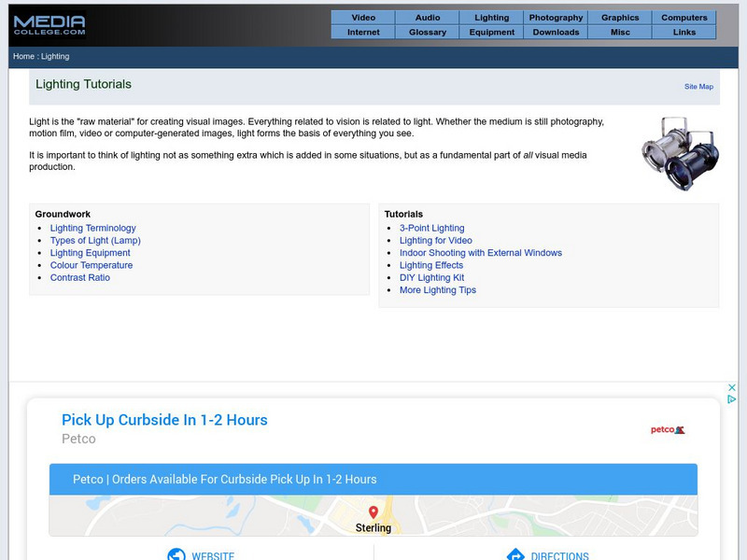
Task: Open the Links menu item
Action: click(x=684, y=33)
